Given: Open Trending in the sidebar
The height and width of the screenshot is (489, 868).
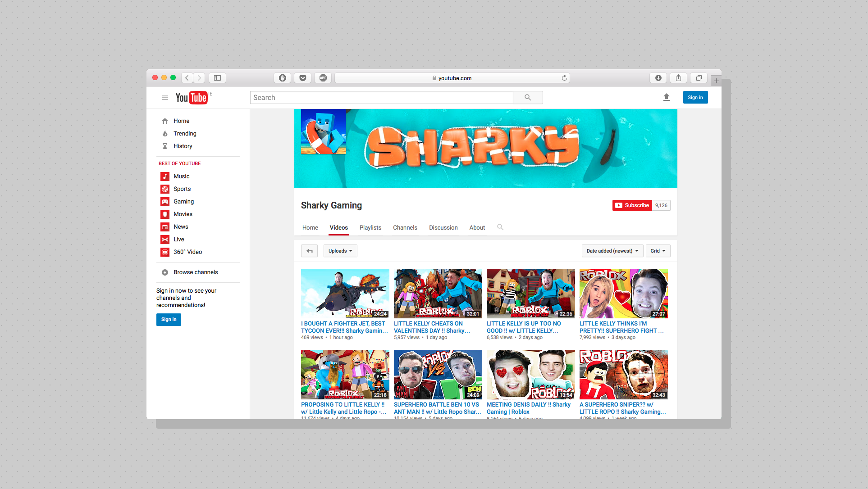Looking at the screenshot, I should pos(185,134).
